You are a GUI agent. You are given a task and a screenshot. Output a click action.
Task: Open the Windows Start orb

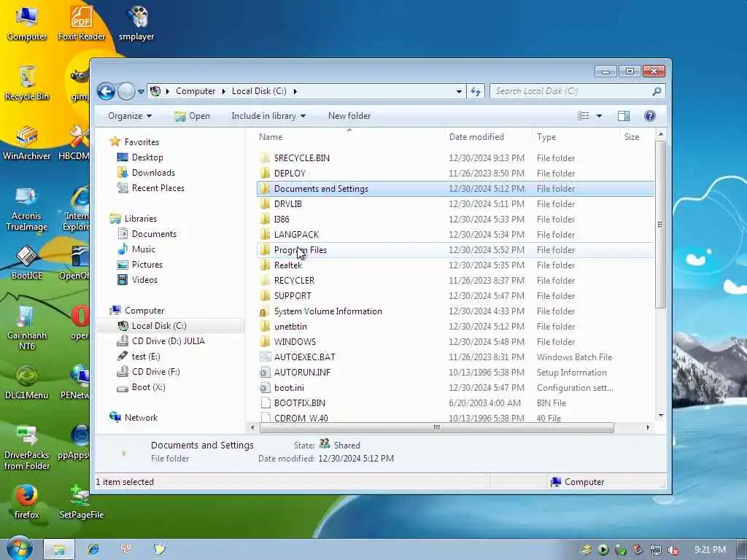pyautogui.click(x=20, y=548)
